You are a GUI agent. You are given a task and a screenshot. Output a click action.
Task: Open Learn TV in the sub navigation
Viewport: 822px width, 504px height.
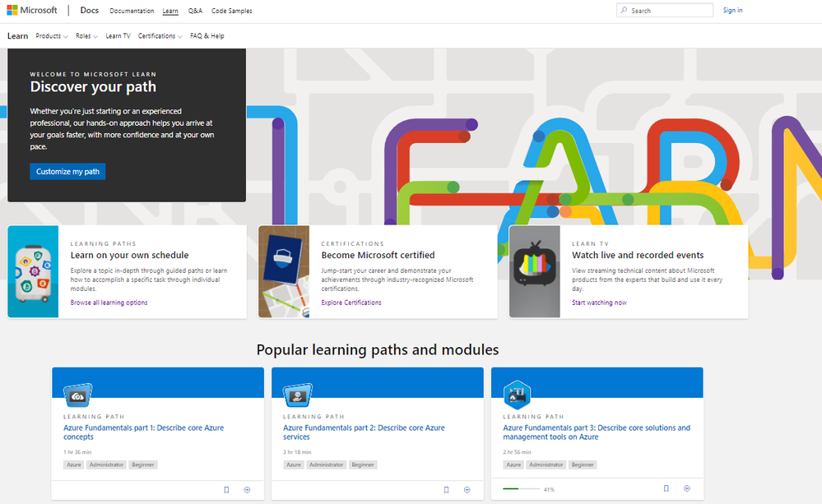(118, 36)
